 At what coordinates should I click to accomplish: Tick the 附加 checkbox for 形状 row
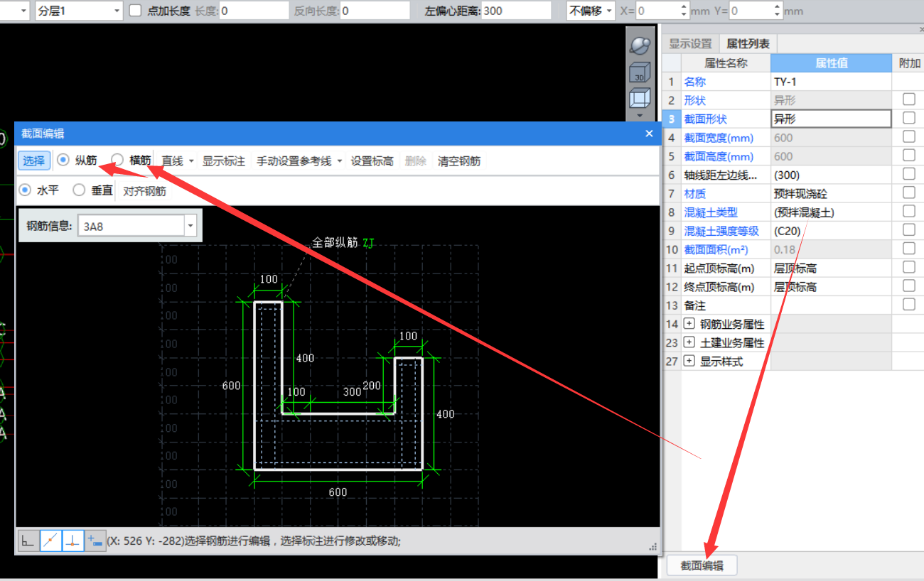(x=908, y=99)
